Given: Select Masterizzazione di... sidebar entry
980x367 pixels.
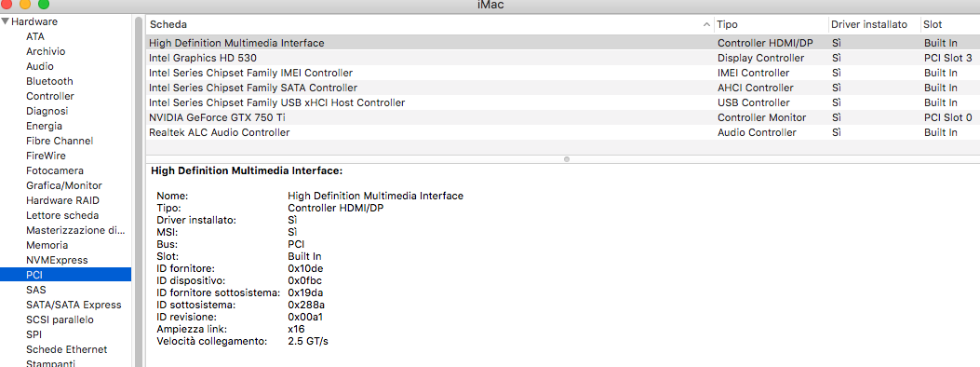Looking at the screenshot, I should 75,230.
